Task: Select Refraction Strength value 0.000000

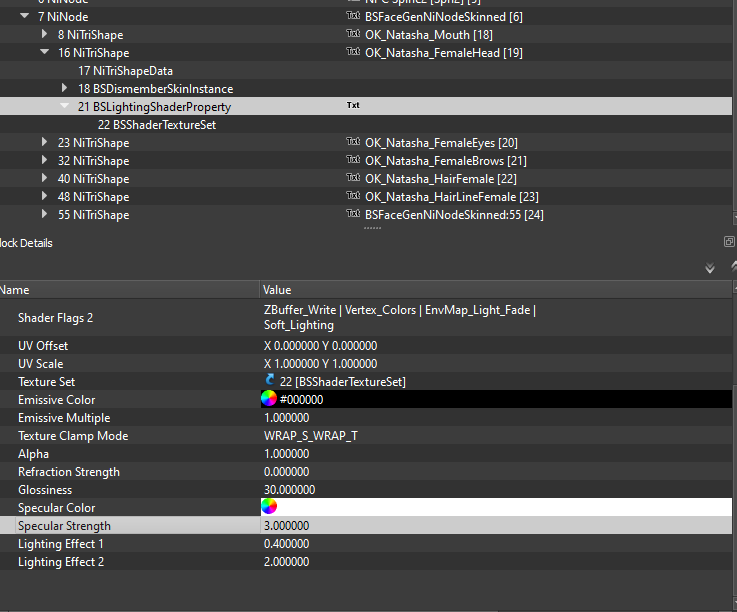Action: tap(286, 471)
